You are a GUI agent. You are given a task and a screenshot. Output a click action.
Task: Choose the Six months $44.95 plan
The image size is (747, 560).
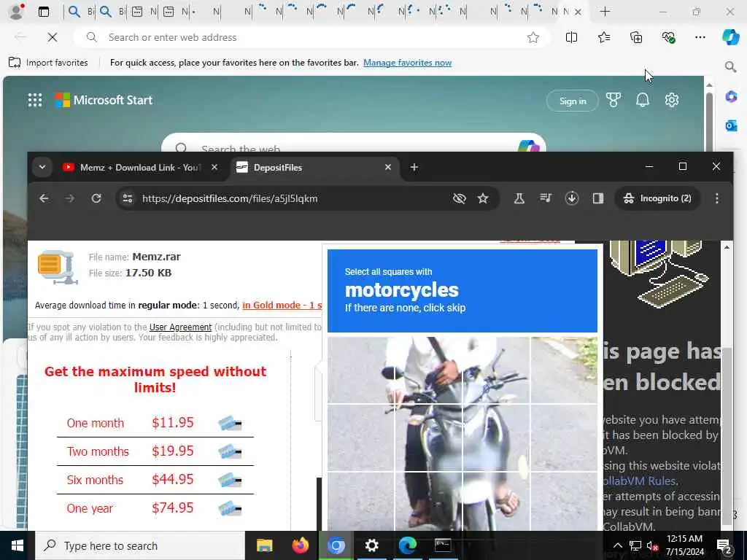tap(155, 480)
